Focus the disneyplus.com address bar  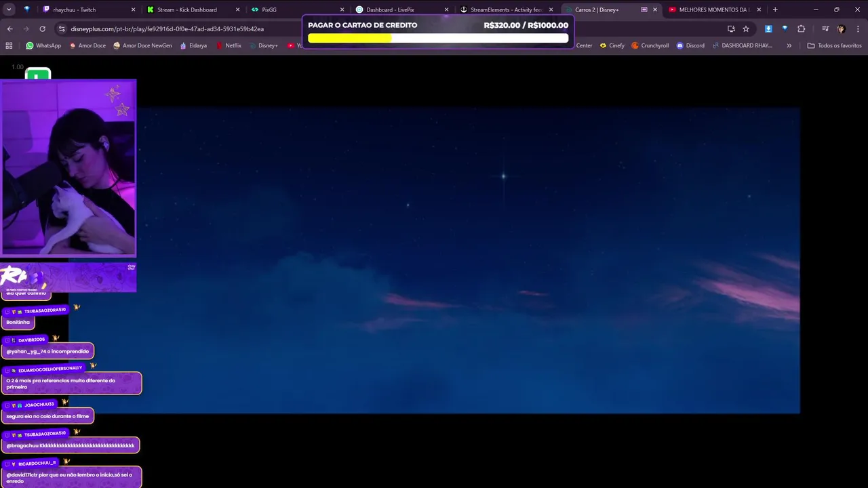(167, 28)
